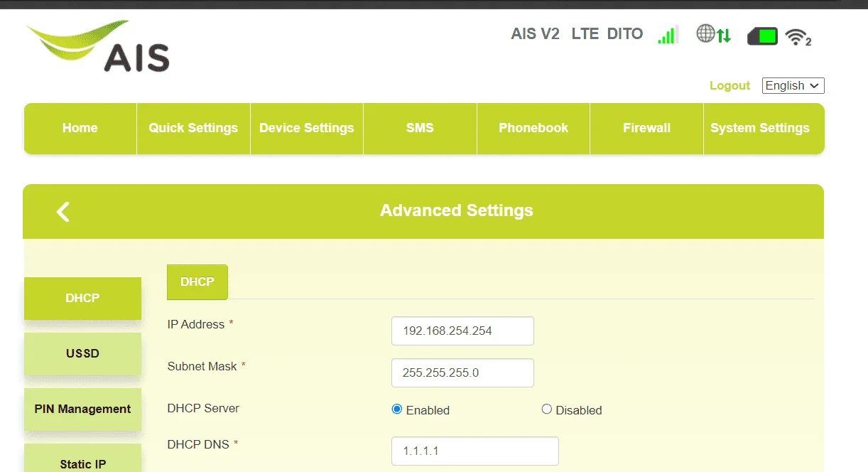Click the IP Address label
The image size is (868, 472).
[x=196, y=324]
